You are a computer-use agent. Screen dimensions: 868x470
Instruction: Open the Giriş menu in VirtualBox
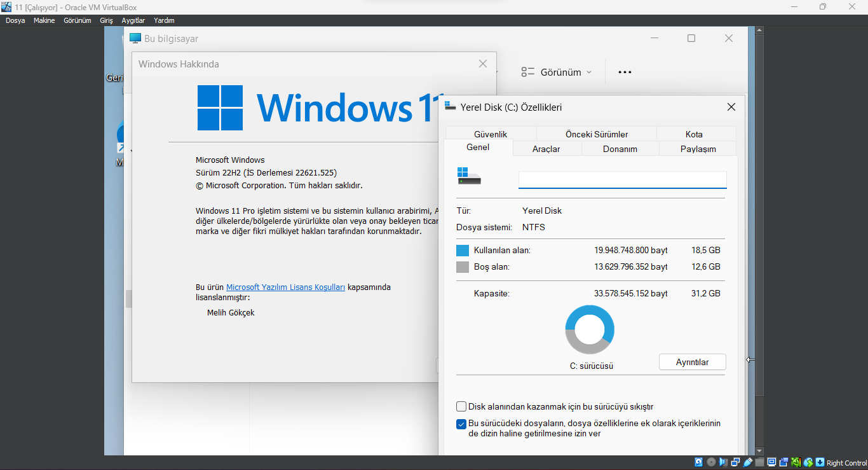[x=105, y=20]
